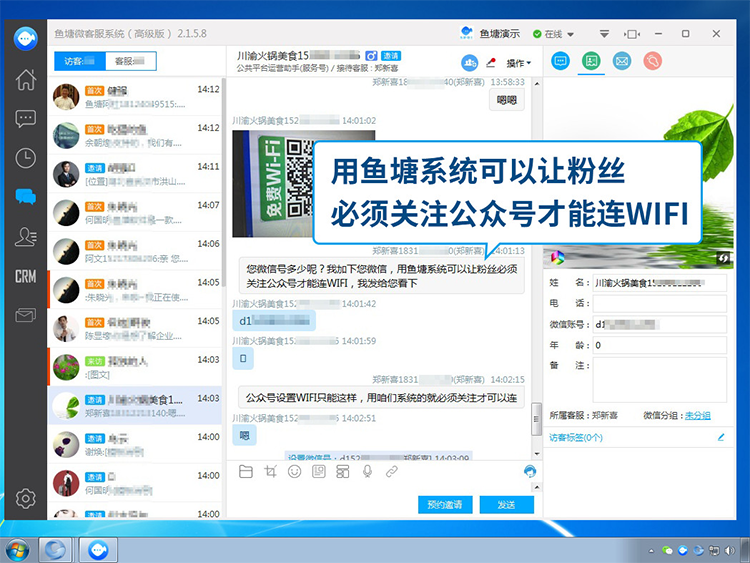
Task: Click the microphone voice icon
Action: click(367, 472)
